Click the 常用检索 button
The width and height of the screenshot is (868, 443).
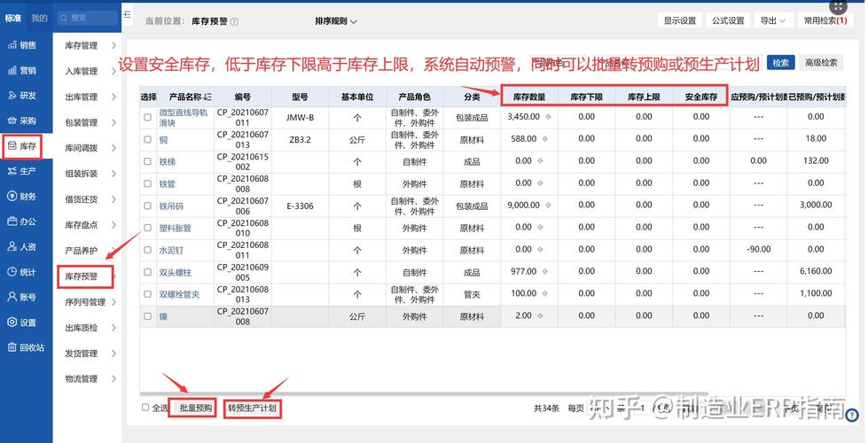coord(825,20)
